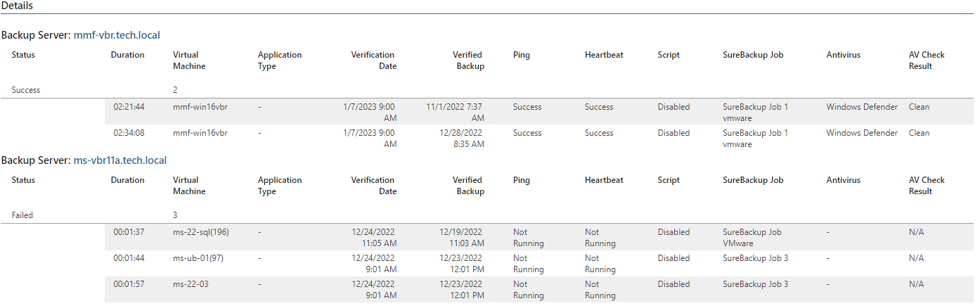Screen dimensions: 980x306
Task: Click the Failed status count of 3
Action: pyautogui.click(x=175, y=215)
